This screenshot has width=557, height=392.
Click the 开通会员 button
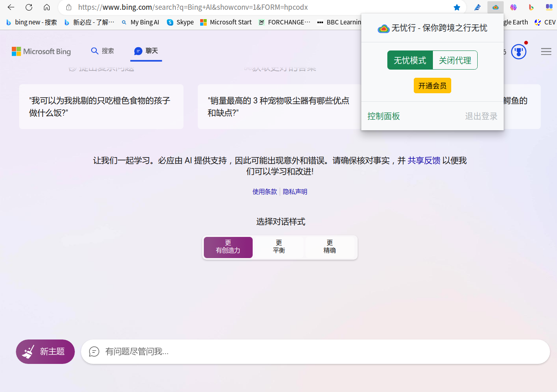(432, 85)
